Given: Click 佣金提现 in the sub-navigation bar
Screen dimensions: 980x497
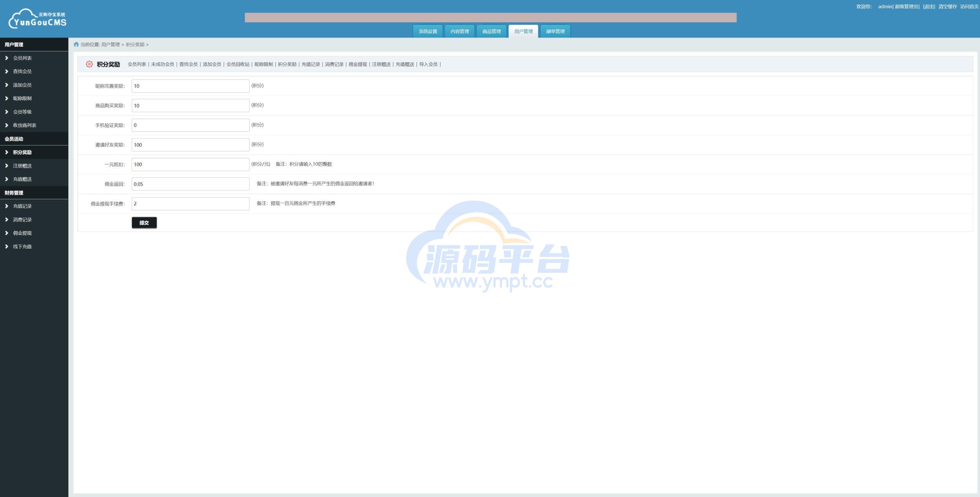Looking at the screenshot, I should pyautogui.click(x=358, y=64).
